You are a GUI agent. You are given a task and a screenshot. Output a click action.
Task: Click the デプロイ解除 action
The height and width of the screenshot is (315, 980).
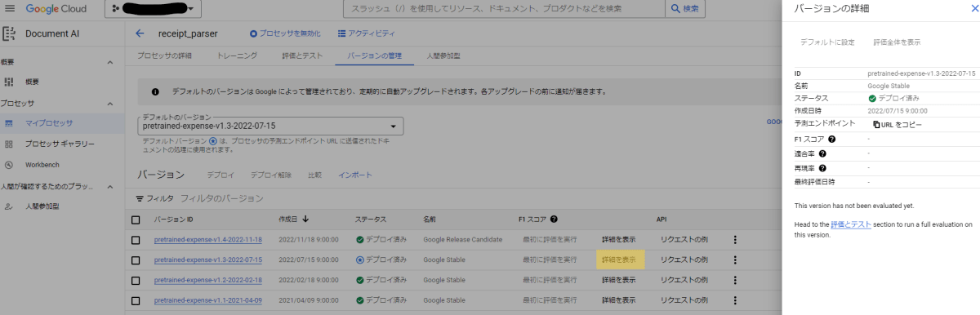tap(271, 175)
